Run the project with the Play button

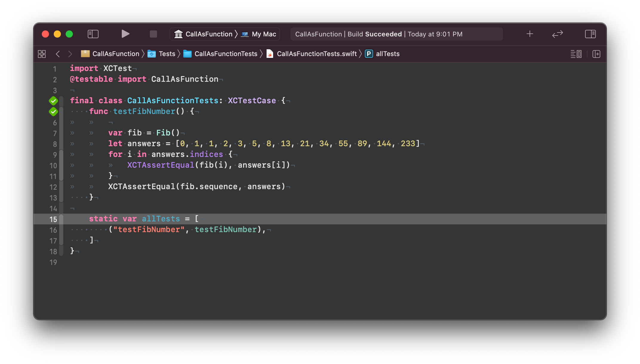pyautogui.click(x=125, y=34)
